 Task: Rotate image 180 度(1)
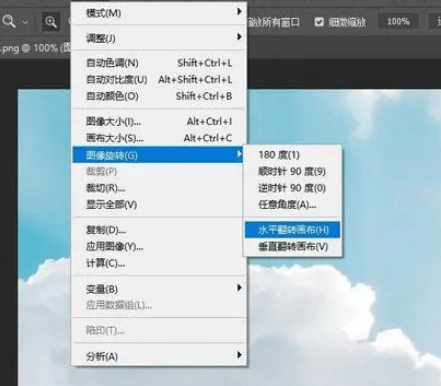click(x=292, y=155)
